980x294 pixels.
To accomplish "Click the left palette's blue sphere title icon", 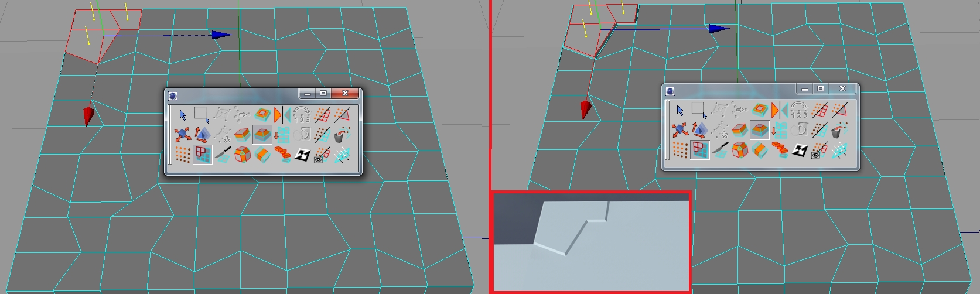I will tap(173, 95).
